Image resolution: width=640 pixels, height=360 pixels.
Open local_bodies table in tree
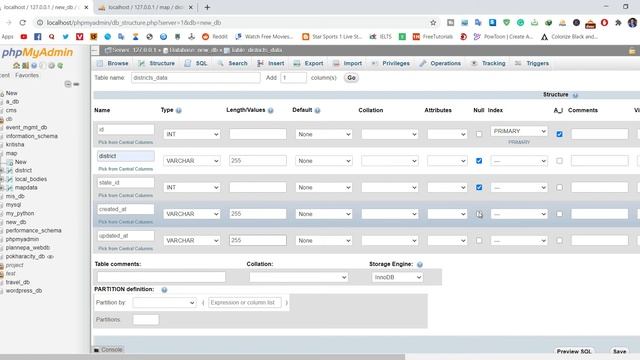pos(31,179)
